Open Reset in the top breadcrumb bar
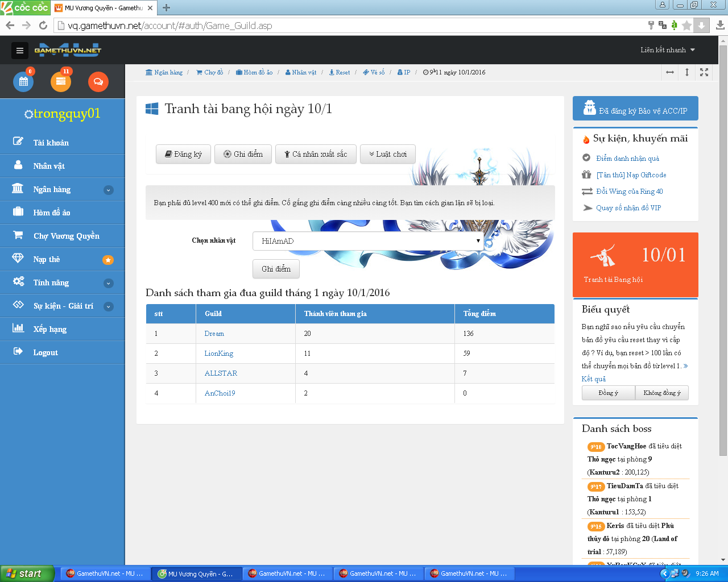 [x=340, y=72]
